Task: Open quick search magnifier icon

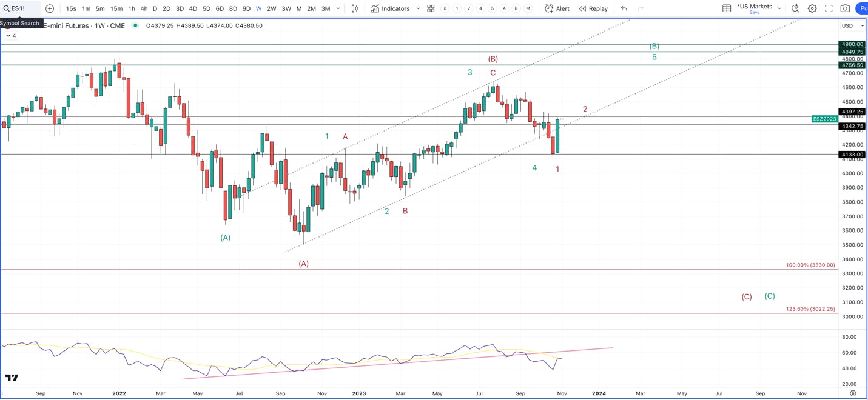Action: [x=796, y=8]
